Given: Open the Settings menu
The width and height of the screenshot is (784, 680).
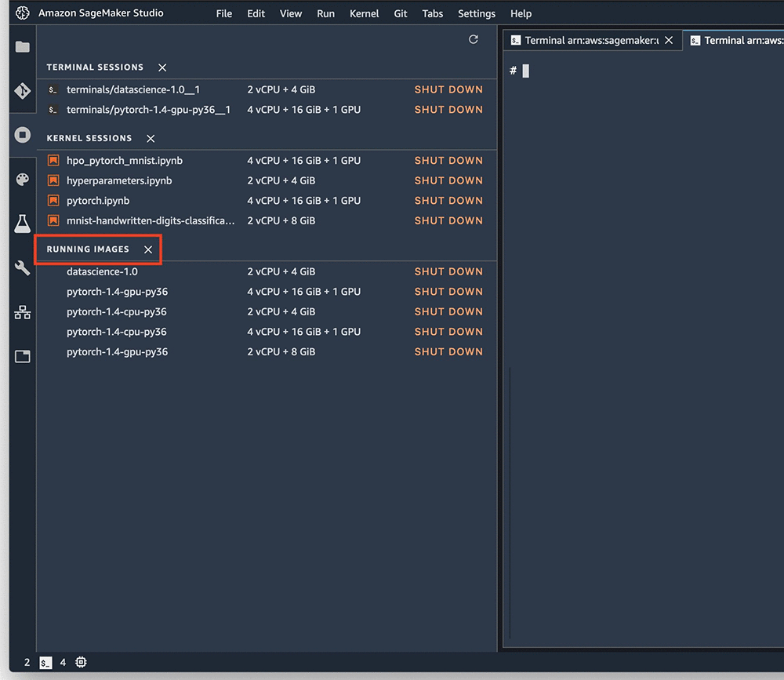Looking at the screenshot, I should point(477,13).
